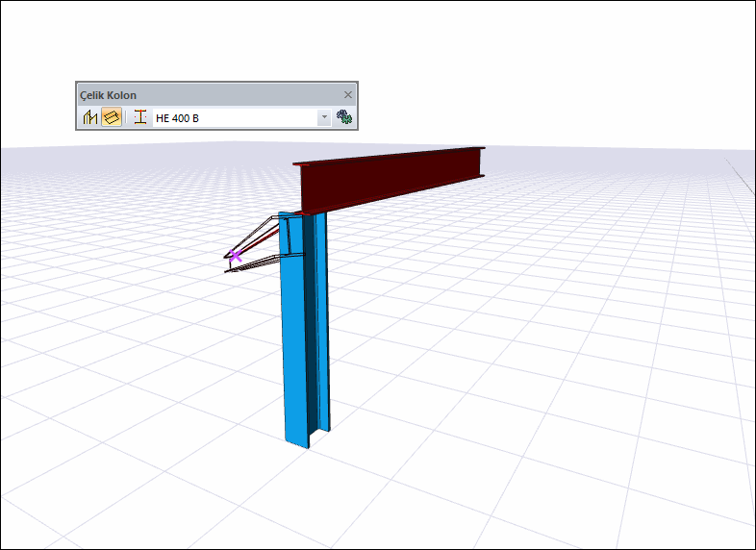Select the dark red steel beam
The height and width of the screenshot is (550, 756).
(x=389, y=181)
